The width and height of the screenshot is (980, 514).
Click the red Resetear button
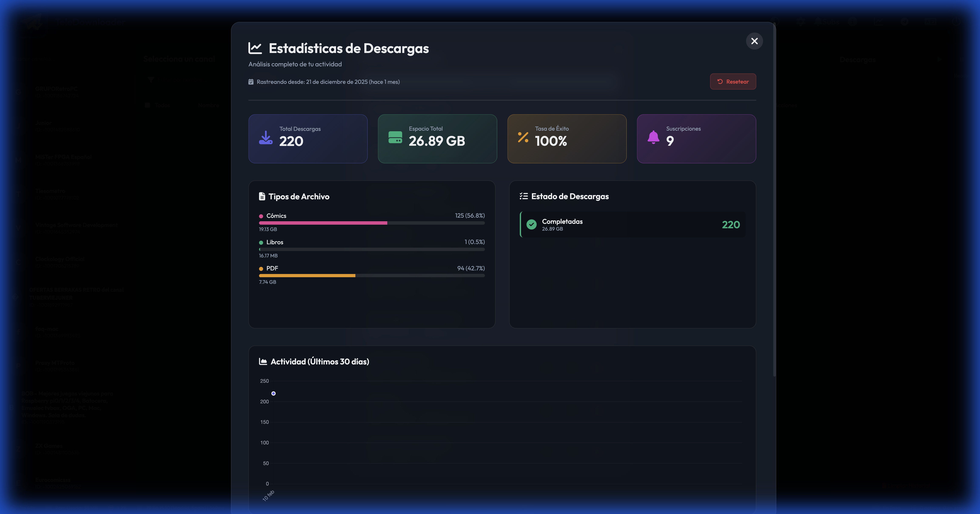coord(733,82)
